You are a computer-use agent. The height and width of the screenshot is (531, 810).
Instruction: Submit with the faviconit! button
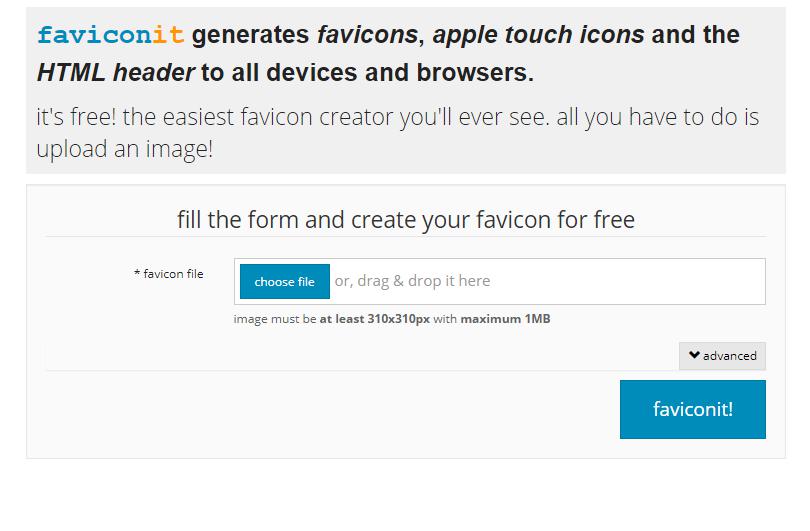[692, 409]
